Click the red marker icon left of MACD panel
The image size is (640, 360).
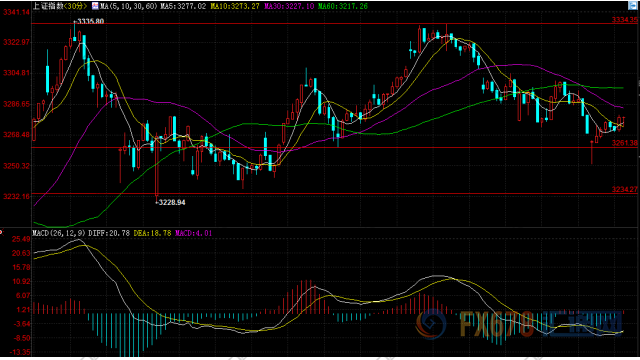(x=1, y=232)
